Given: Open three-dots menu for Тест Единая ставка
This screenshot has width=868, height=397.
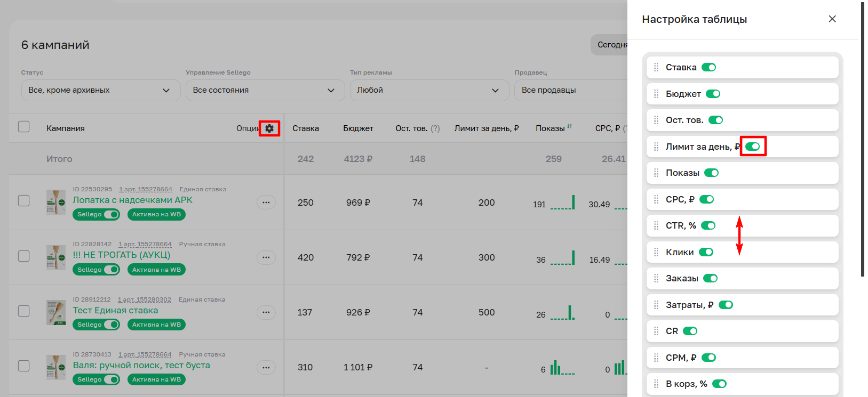Looking at the screenshot, I should click(266, 312).
